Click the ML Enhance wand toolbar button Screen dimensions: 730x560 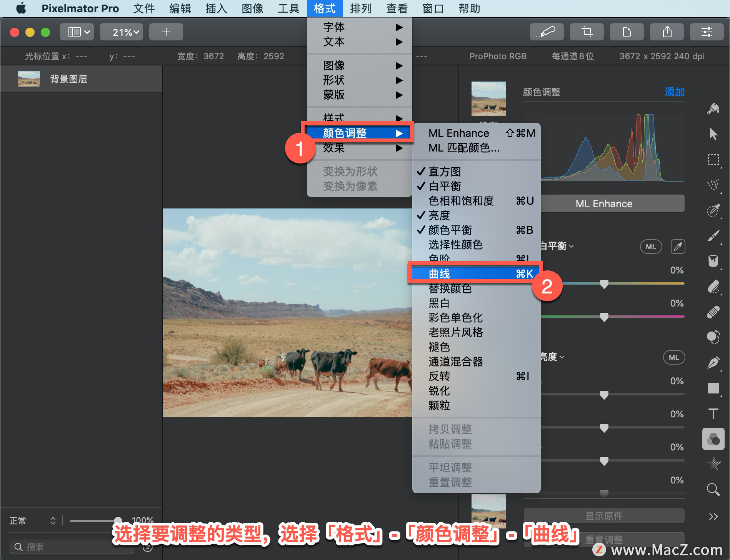[547, 32]
